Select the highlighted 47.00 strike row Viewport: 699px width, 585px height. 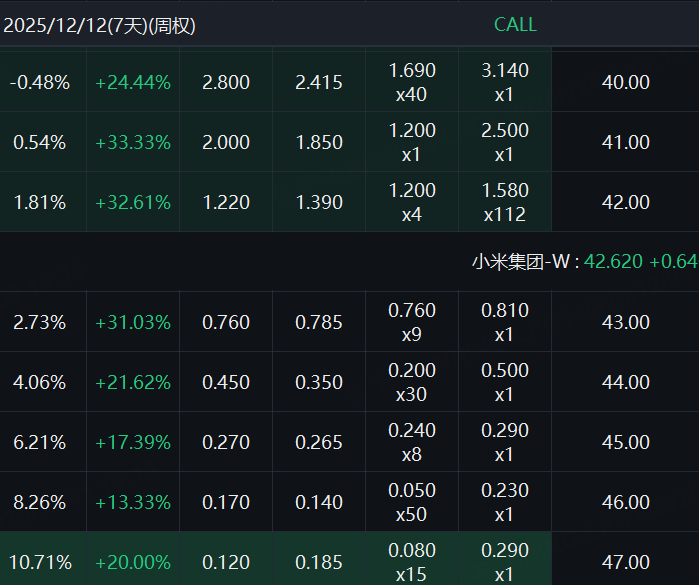click(x=626, y=562)
